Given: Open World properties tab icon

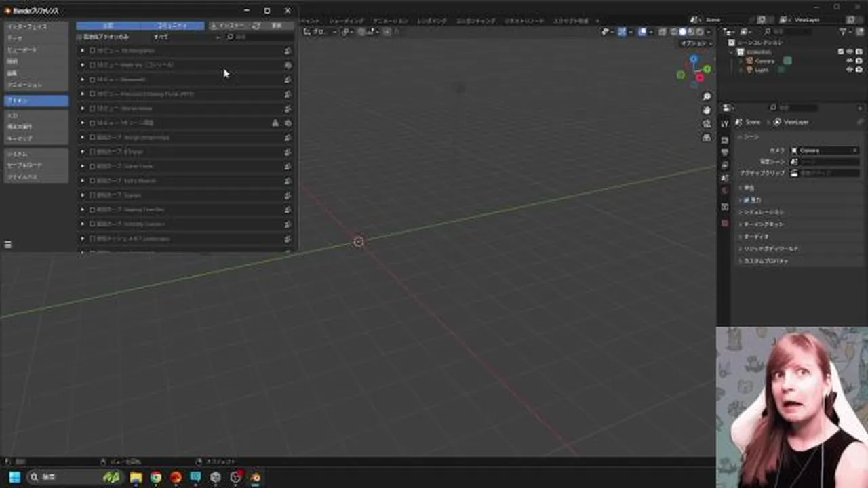Looking at the screenshot, I should (x=724, y=190).
